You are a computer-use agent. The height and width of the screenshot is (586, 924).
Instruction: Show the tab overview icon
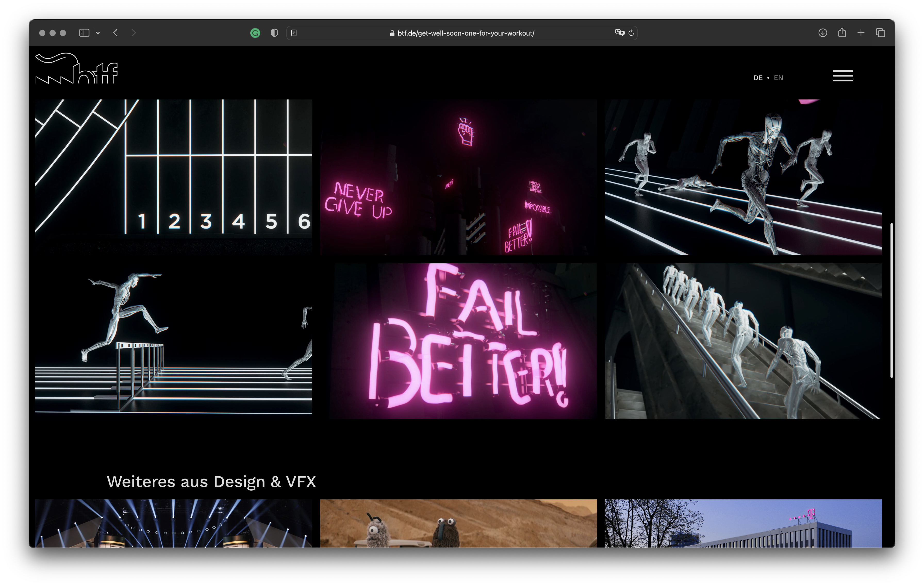(x=881, y=33)
